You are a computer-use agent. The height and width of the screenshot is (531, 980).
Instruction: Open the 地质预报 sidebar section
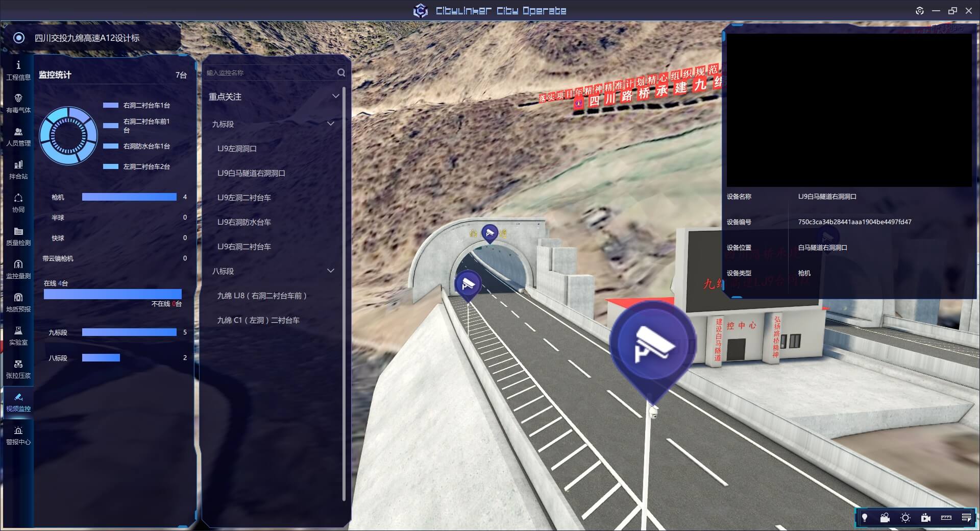pos(18,303)
